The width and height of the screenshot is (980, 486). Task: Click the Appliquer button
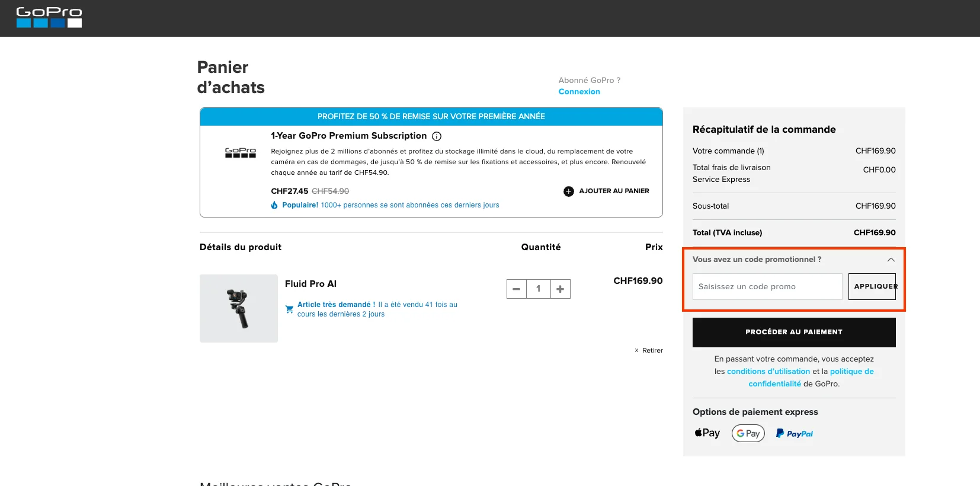click(872, 286)
